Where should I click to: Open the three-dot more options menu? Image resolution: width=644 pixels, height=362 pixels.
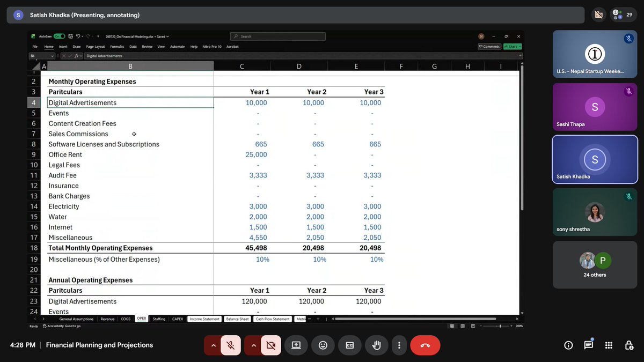point(399,345)
